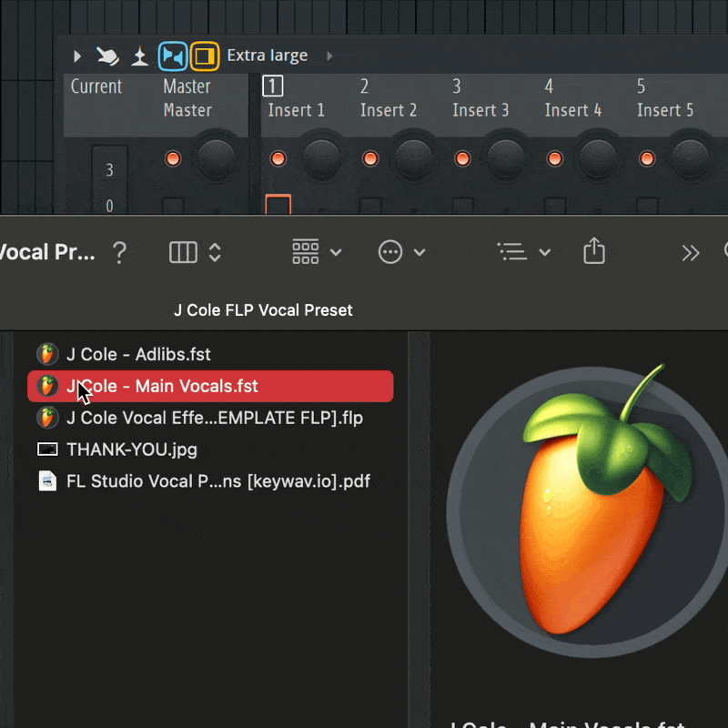The image size is (728, 728).
Task: Expand the Finder action ellipsis menu
Action: [401, 252]
